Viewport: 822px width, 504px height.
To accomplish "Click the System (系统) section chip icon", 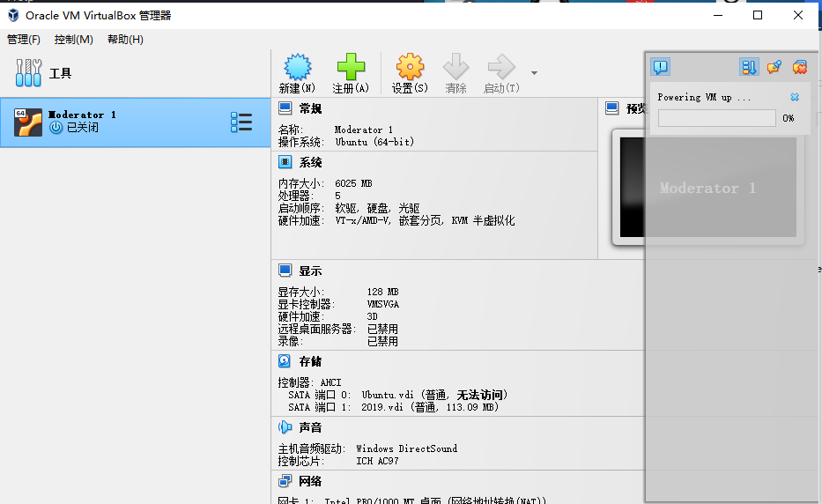I will pyautogui.click(x=285, y=162).
